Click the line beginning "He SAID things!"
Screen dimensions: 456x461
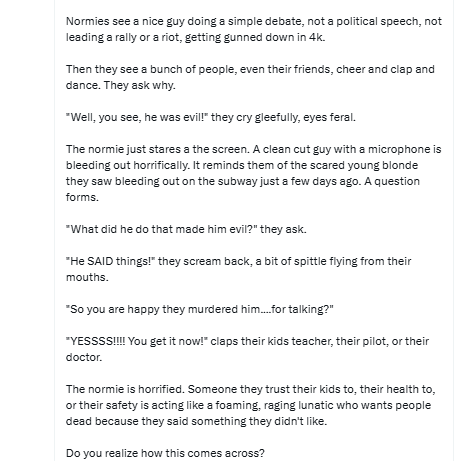pyautogui.click(x=238, y=269)
